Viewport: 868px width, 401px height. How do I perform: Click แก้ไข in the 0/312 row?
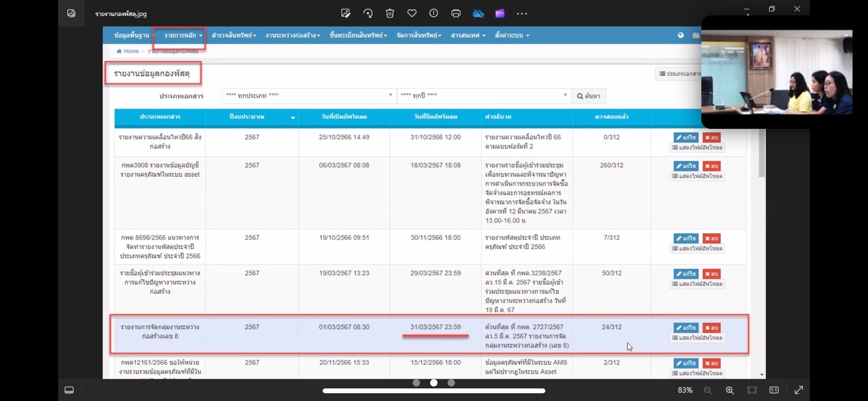(686, 138)
